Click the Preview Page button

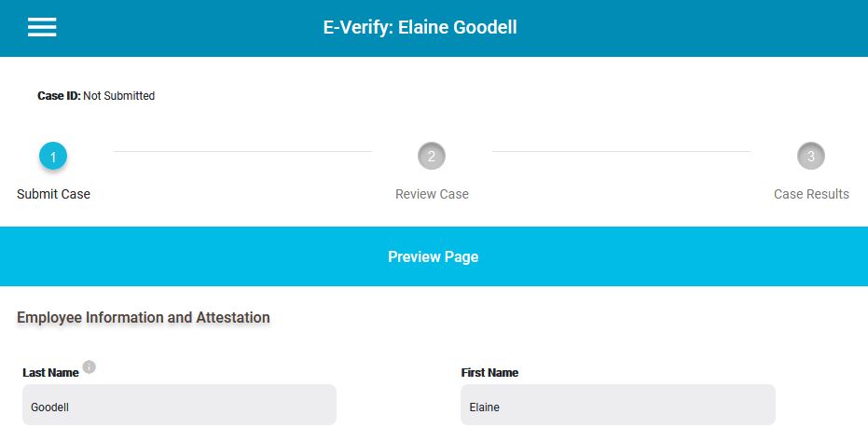[x=434, y=256]
